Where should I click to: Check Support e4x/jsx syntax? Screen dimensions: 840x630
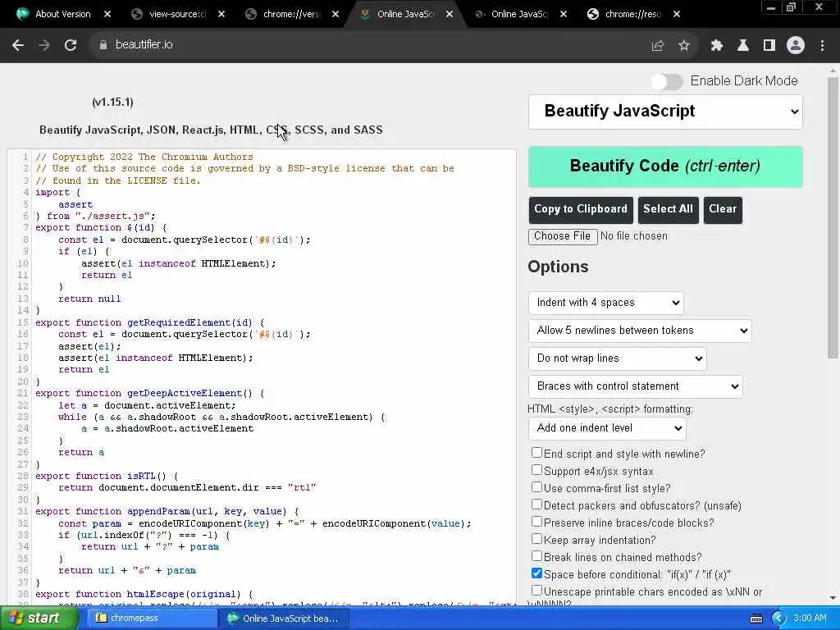click(x=536, y=470)
